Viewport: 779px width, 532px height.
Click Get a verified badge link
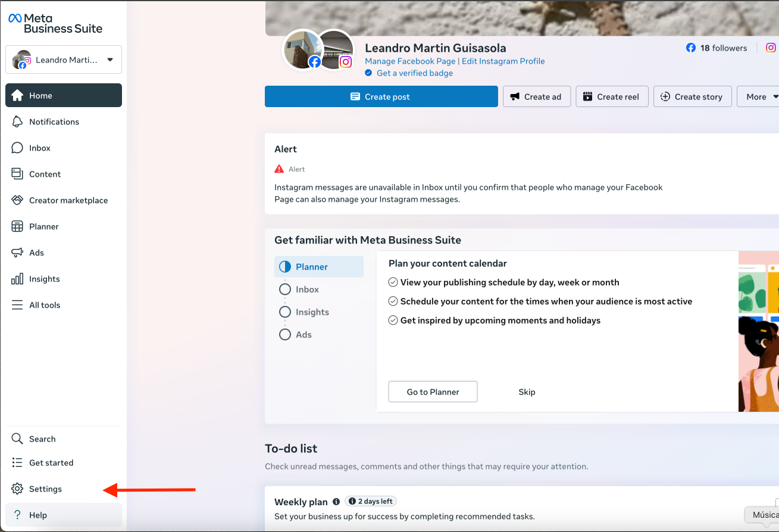415,73
